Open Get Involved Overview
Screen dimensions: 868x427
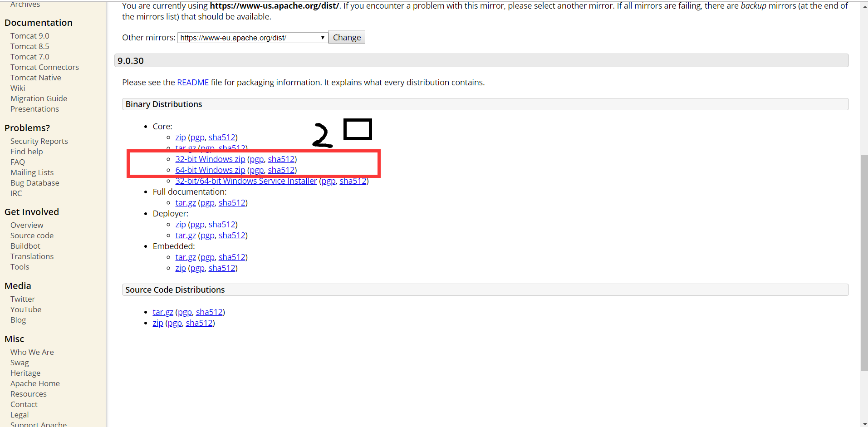click(x=27, y=225)
